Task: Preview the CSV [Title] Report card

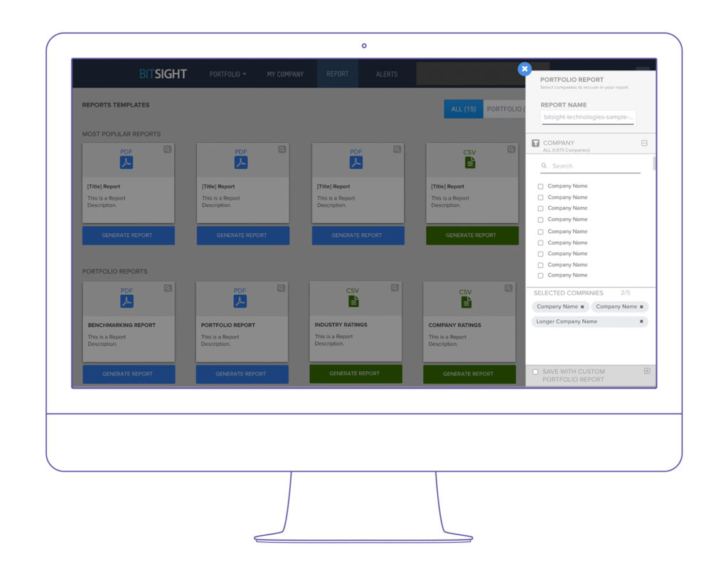Action: tap(511, 149)
